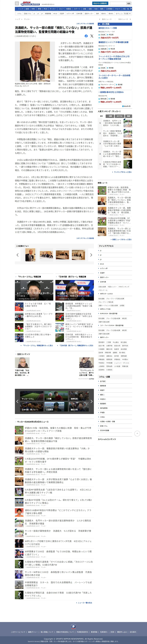Screen dimensions: 147x644
Task: Open 歯科技工のルート営業 job listing
Action: [108, 28]
